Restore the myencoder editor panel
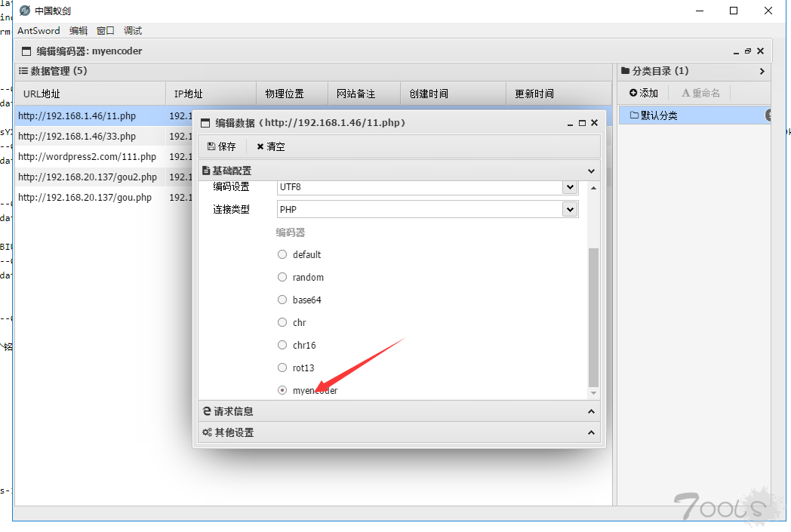Screen dimensions: 791x532 point(748,51)
